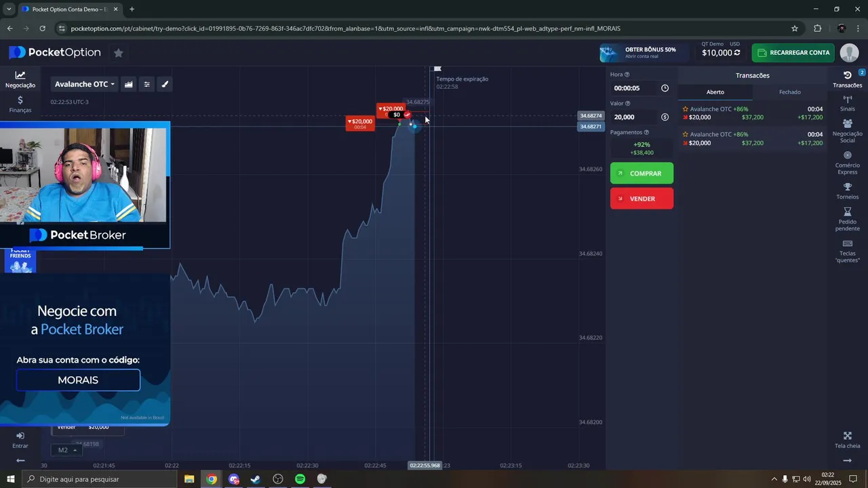Favorite the second Avalanche OTC trade star
The width and height of the screenshot is (868, 488).
686,134
